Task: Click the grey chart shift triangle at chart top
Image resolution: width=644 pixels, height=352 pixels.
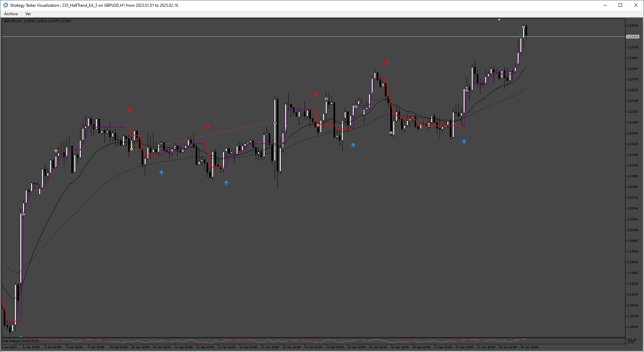Action: click(x=499, y=20)
